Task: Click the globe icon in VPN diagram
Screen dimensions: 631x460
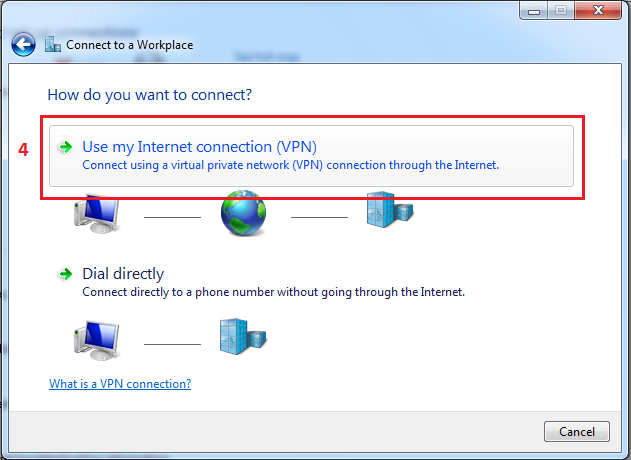Action: point(243,213)
